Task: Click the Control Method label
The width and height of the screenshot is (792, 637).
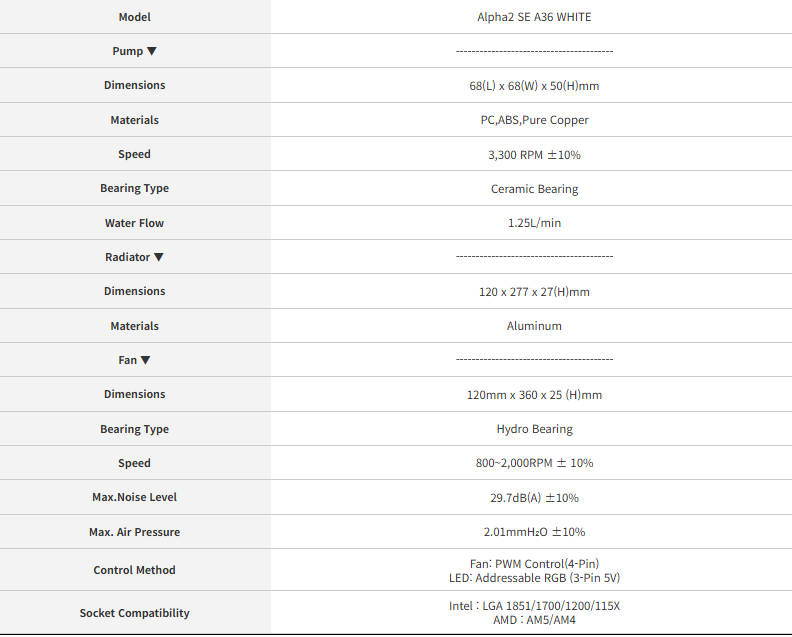Action: [134, 570]
